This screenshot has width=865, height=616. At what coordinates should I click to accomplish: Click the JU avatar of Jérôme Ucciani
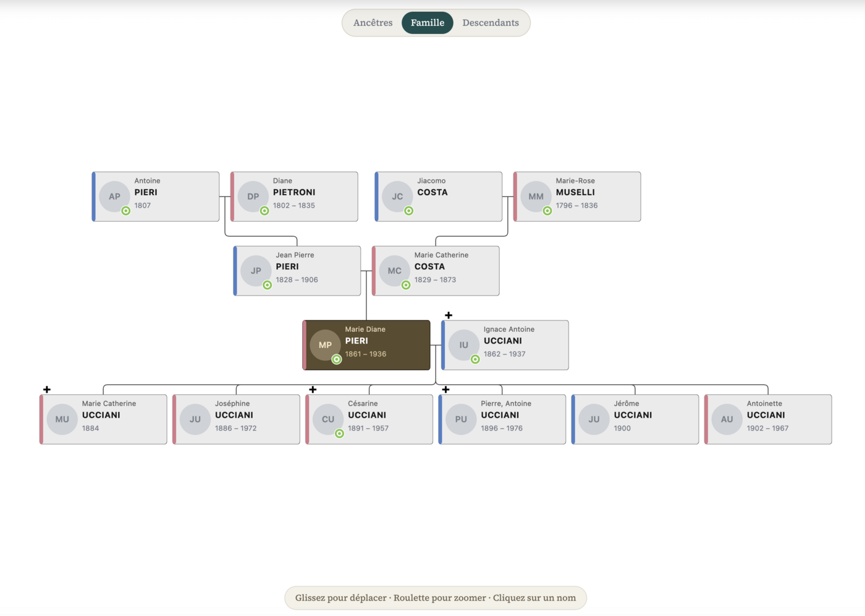point(594,419)
